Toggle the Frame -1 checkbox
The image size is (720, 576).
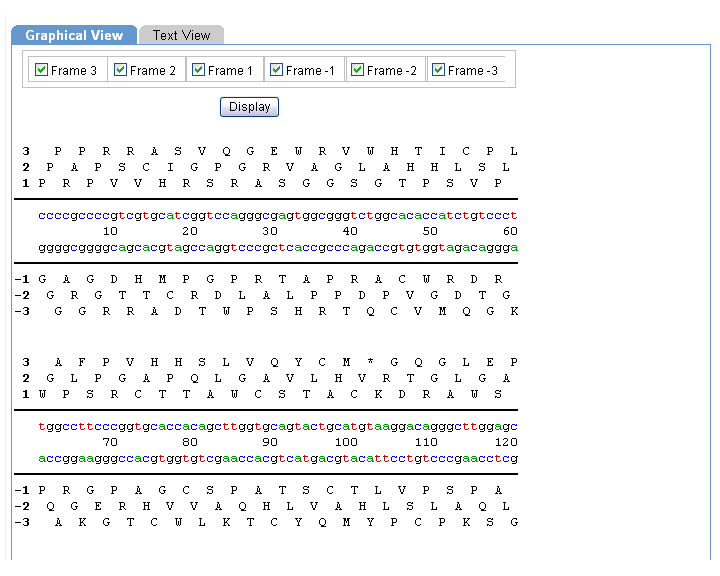click(x=276, y=70)
